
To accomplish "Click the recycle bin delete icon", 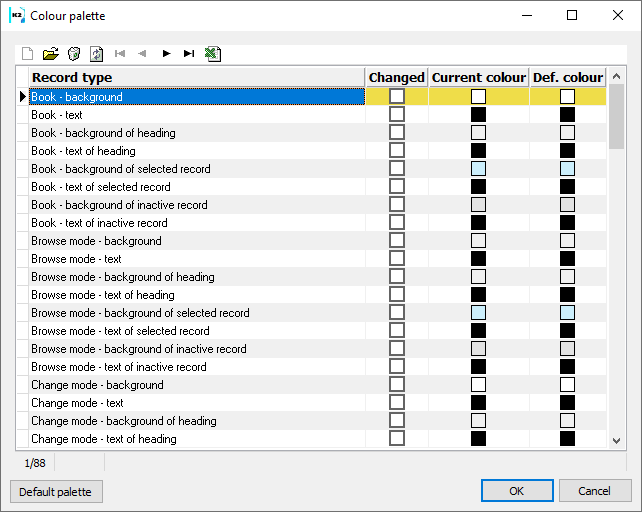I will [74, 54].
